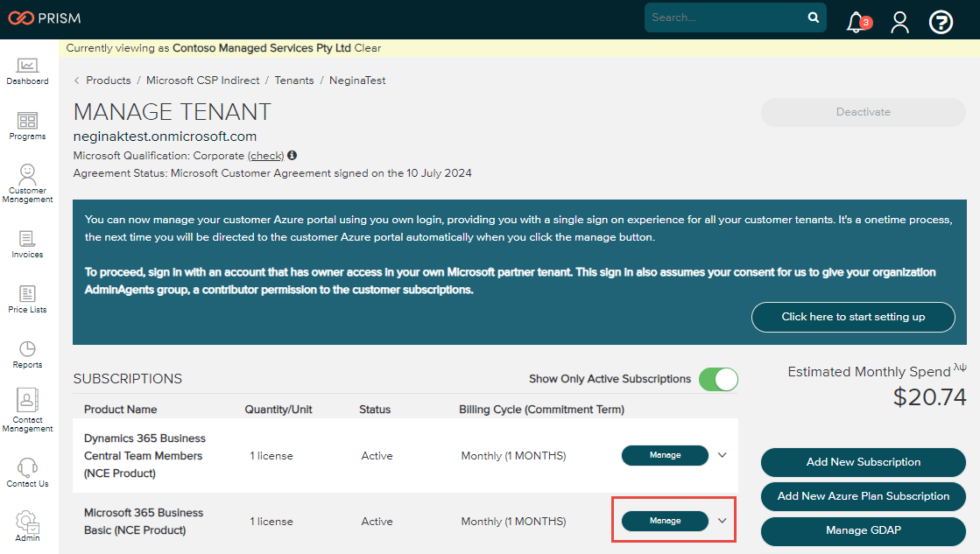Click Add New Azure Plan Subscription
Image resolution: width=980 pixels, height=554 pixels.
click(864, 496)
